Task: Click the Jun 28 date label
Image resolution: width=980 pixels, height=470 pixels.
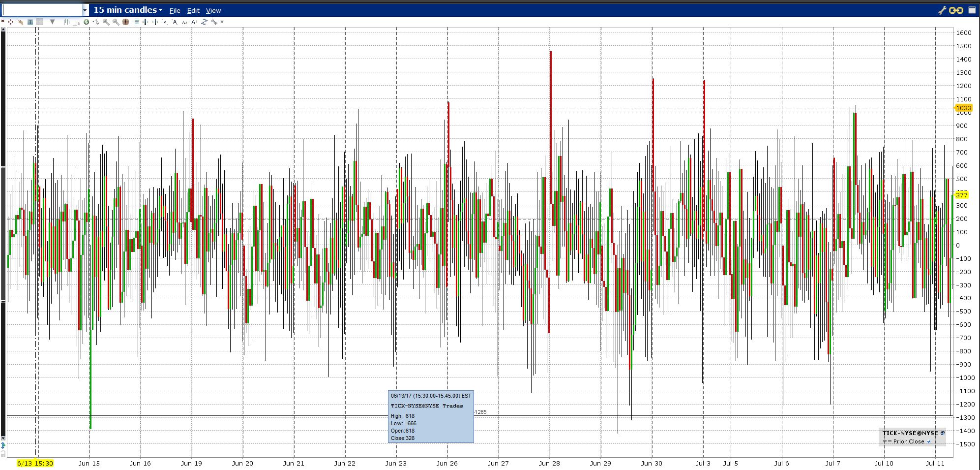Action: pyautogui.click(x=549, y=463)
